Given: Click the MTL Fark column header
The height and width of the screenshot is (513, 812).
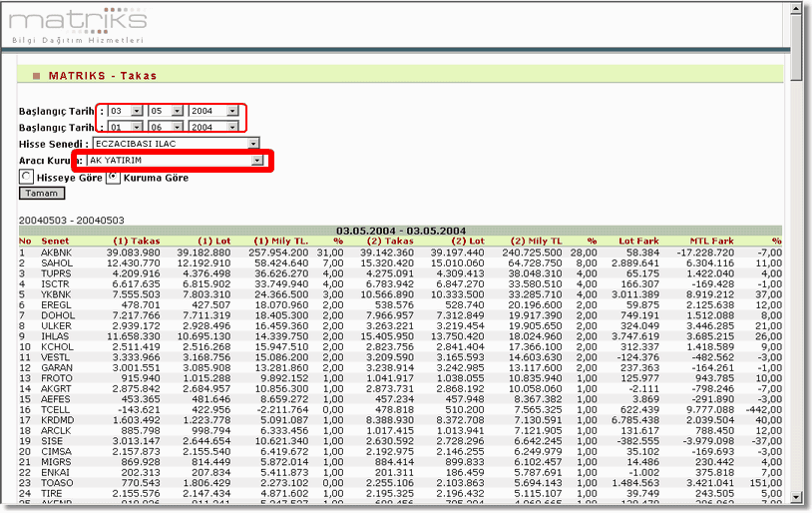Looking at the screenshot, I should tap(712, 241).
